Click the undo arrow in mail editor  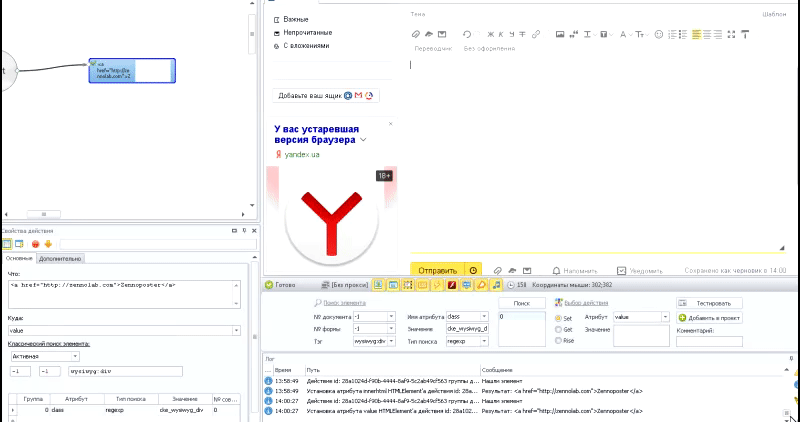[x=466, y=34]
